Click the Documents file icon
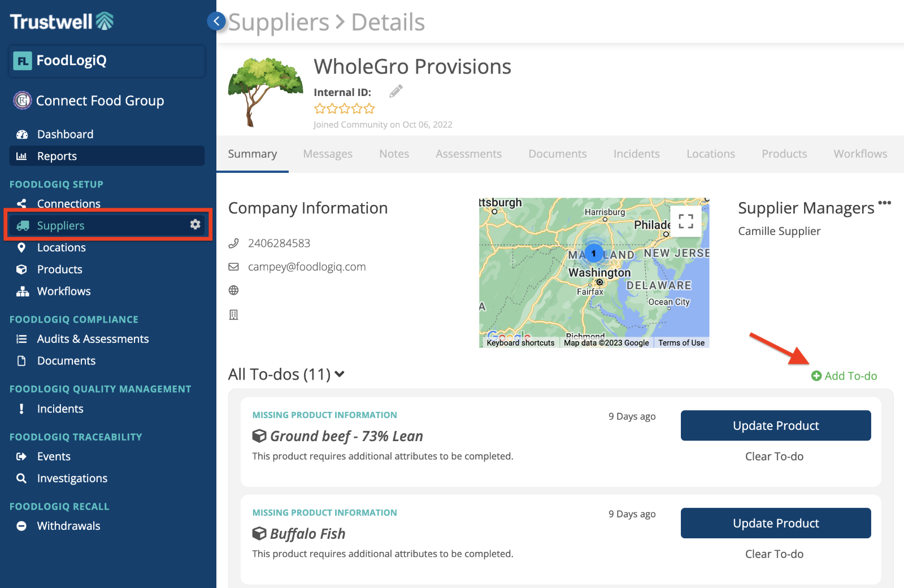 [x=21, y=361]
